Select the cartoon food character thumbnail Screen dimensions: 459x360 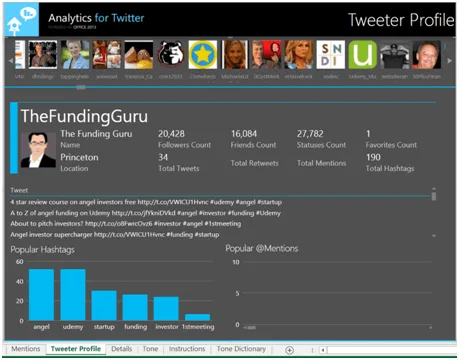coord(139,55)
